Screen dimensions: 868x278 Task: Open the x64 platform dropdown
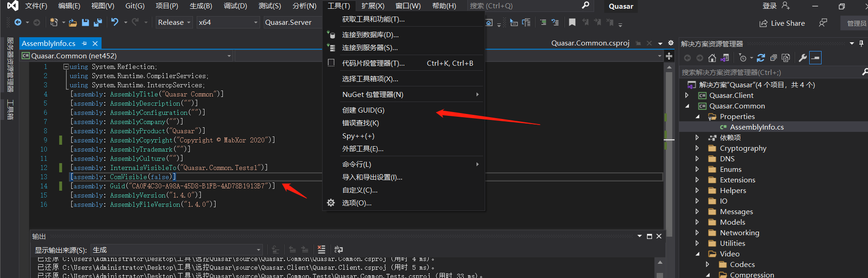tap(228, 22)
